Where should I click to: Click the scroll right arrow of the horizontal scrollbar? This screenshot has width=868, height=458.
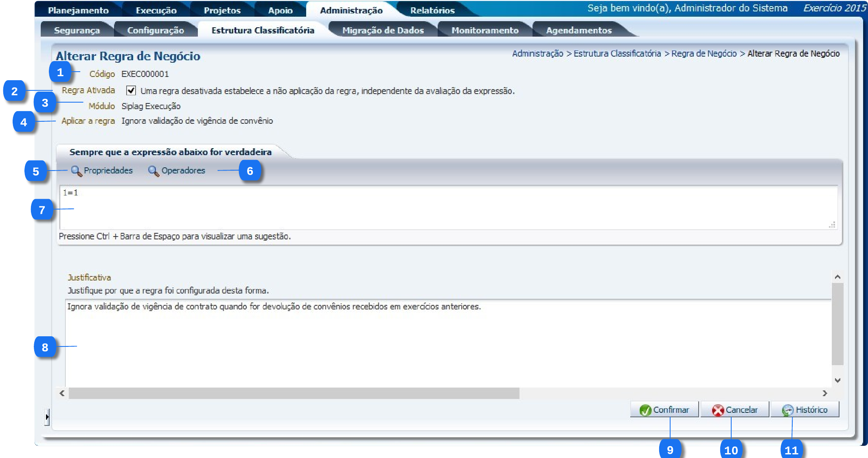825,393
